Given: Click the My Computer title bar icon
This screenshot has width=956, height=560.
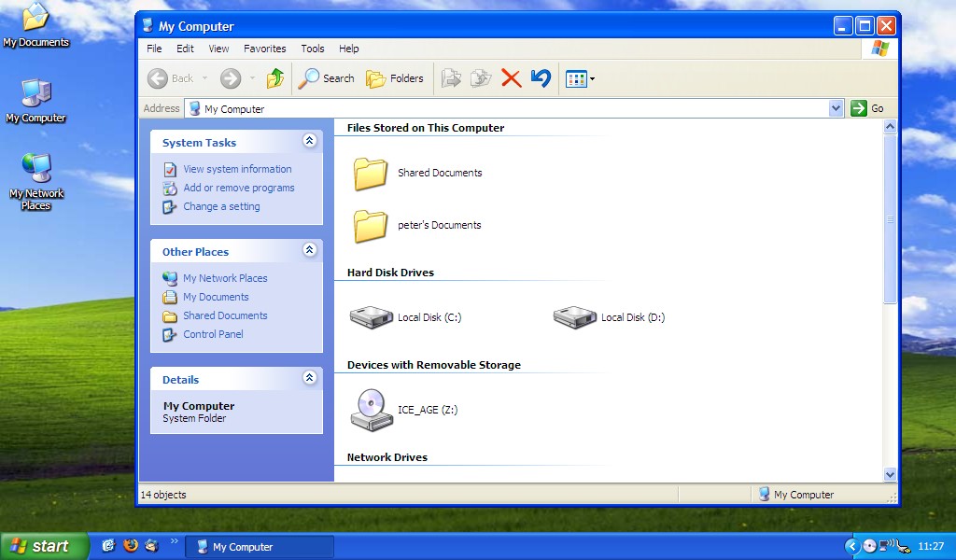Looking at the screenshot, I should [x=147, y=25].
